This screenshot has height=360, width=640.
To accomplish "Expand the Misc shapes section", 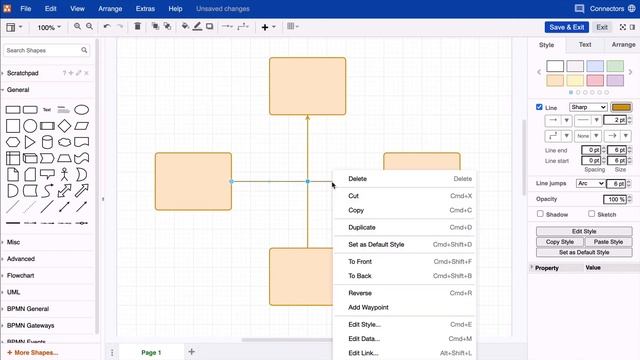I will tap(13, 242).
